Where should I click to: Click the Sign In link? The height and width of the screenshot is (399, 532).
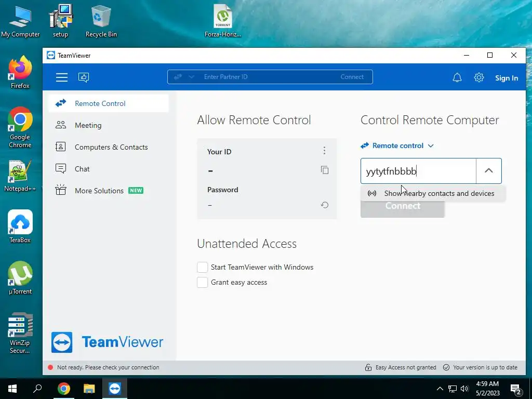pos(506,78)
